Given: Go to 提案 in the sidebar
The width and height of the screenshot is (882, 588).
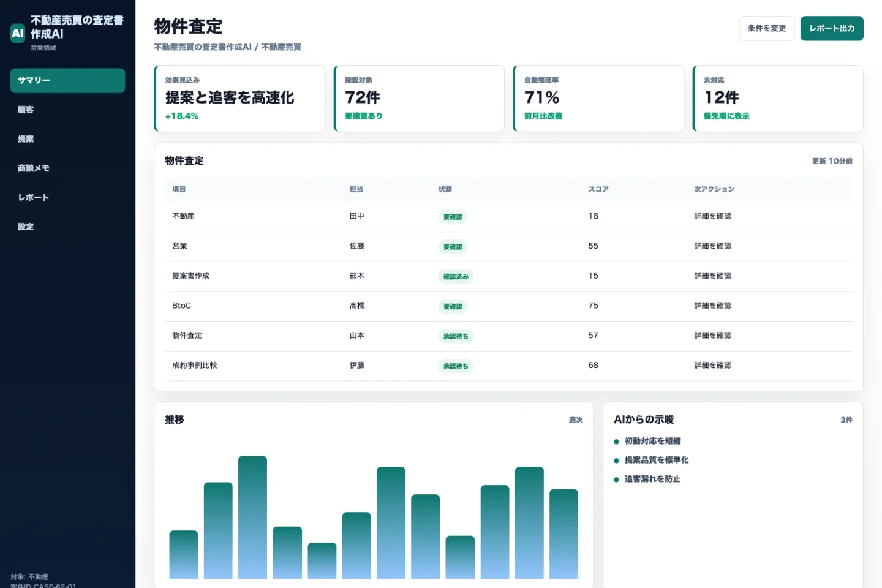Looking at the screenshot, I should [67, 139].
